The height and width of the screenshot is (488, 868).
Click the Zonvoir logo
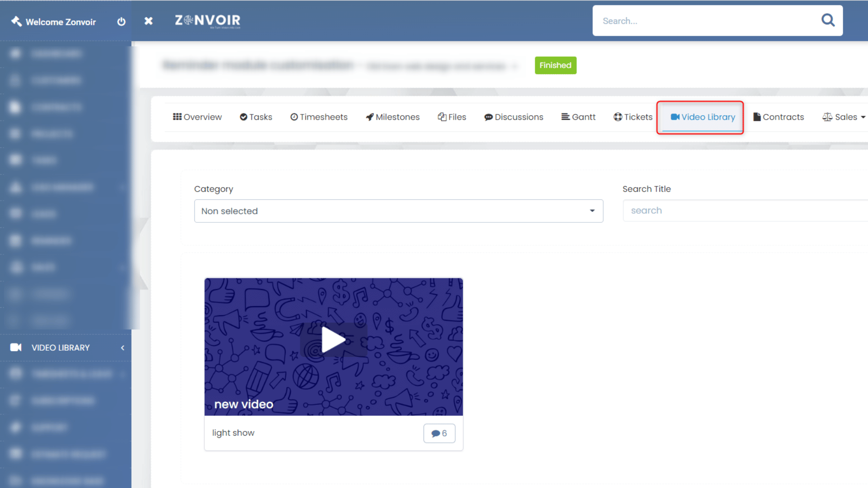[208, 21]
